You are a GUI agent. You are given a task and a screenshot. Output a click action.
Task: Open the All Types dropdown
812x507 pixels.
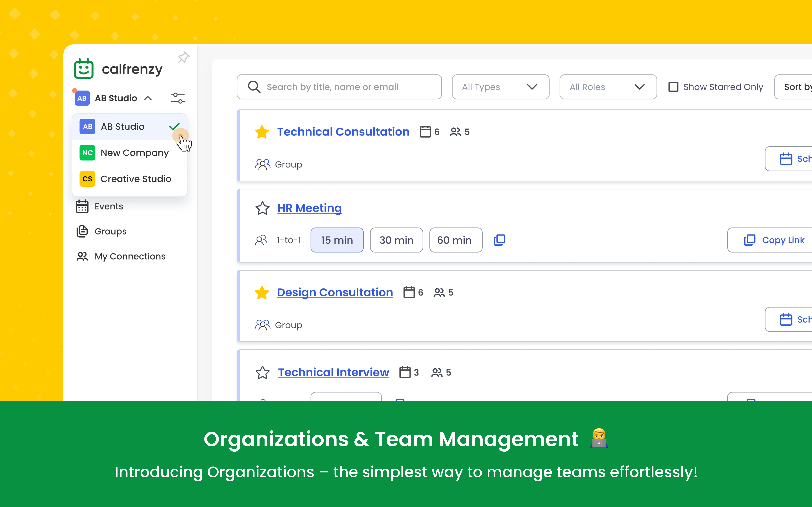(x=500, y=87)
